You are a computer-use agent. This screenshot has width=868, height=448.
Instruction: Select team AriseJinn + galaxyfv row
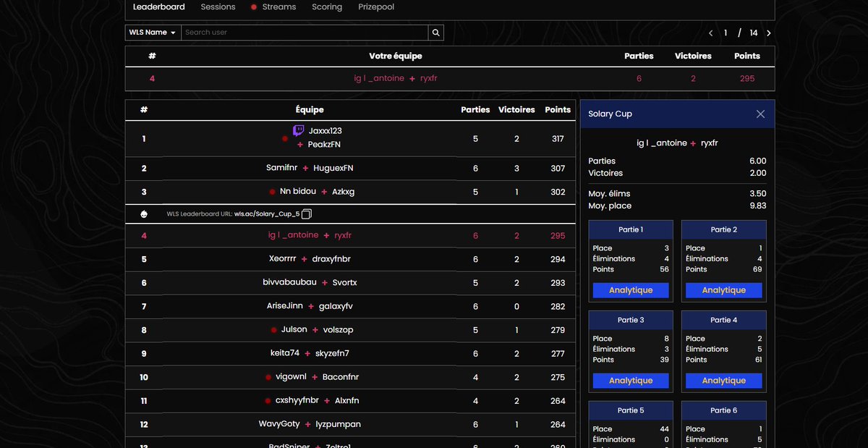click(x=350, y=306)
